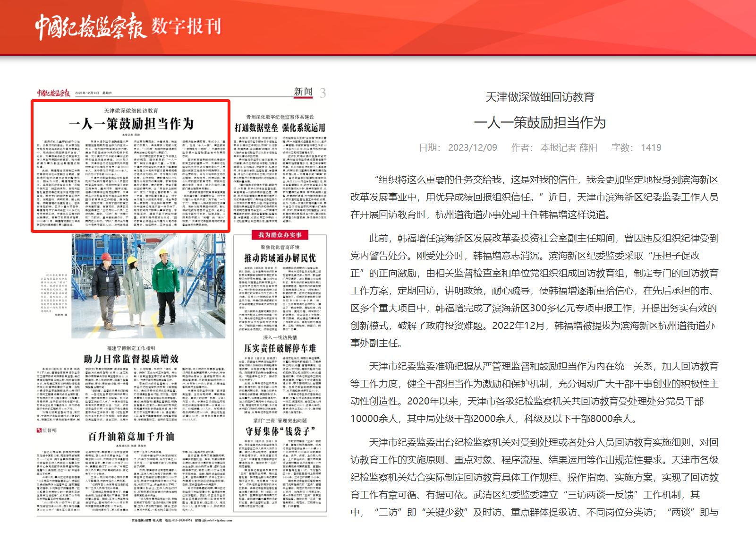Click the publication date 2023/12/09

(472, 147)
